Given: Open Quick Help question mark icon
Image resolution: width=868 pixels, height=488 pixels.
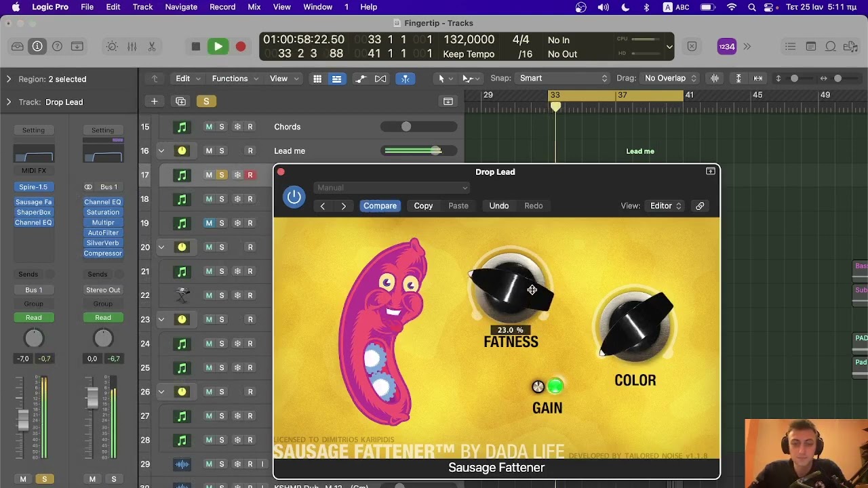Looking at the screenshot, I should tap(58, 46).
